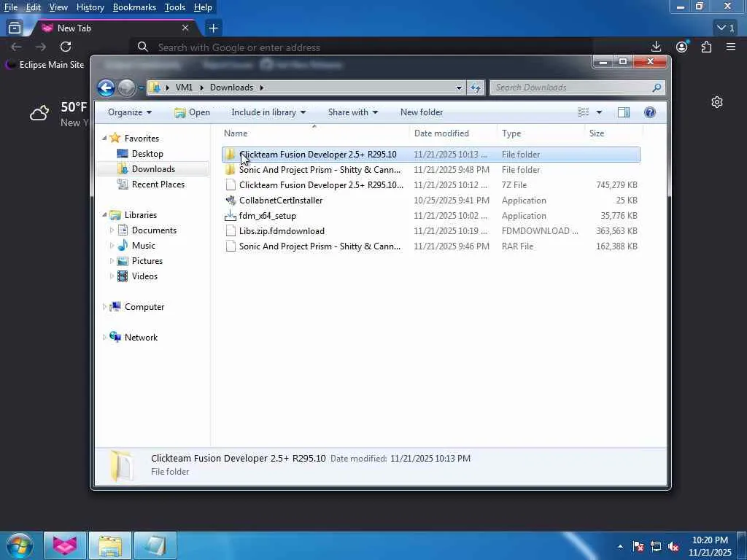Screen dimensions: 747x560
Task: Open the Include in library dropdown
Action: [x=268, y=112]
